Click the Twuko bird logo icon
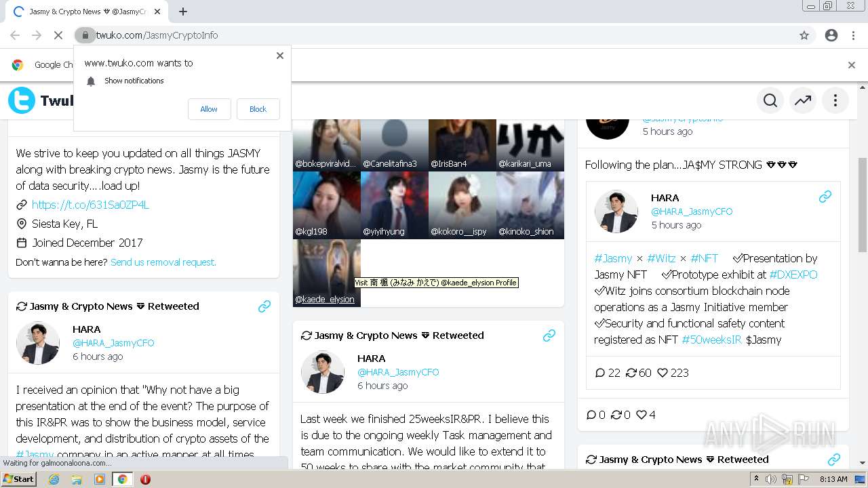 pos(22,100)
